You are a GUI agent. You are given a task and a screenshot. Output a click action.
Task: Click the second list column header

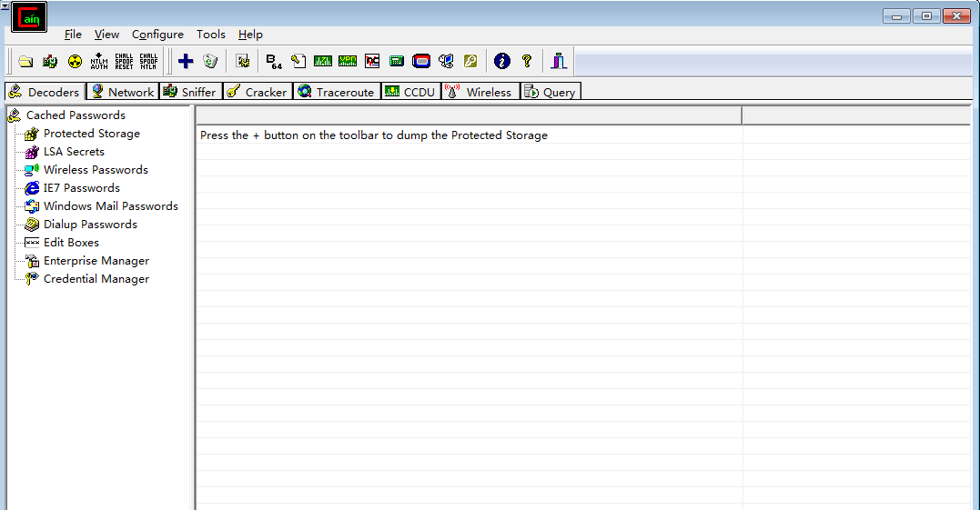click(x=856, y=115)
